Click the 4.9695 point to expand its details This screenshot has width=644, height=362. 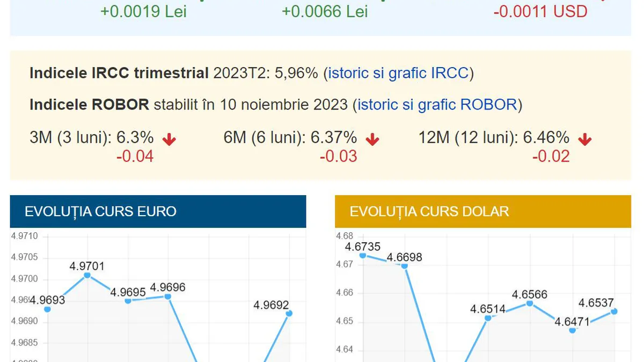pyautogui.click(x=127, y=301)
